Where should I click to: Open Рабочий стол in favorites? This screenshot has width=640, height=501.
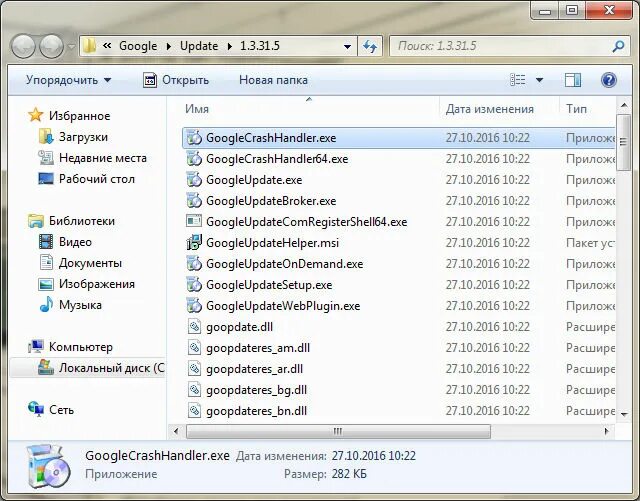[x=97, y=179]
